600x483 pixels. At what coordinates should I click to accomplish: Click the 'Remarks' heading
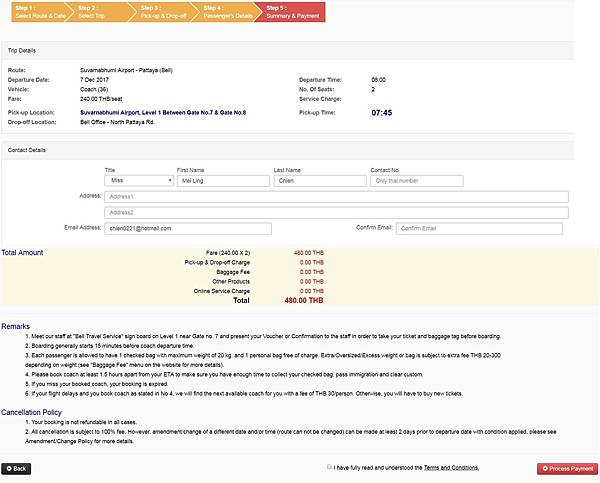tap(16, 326)
